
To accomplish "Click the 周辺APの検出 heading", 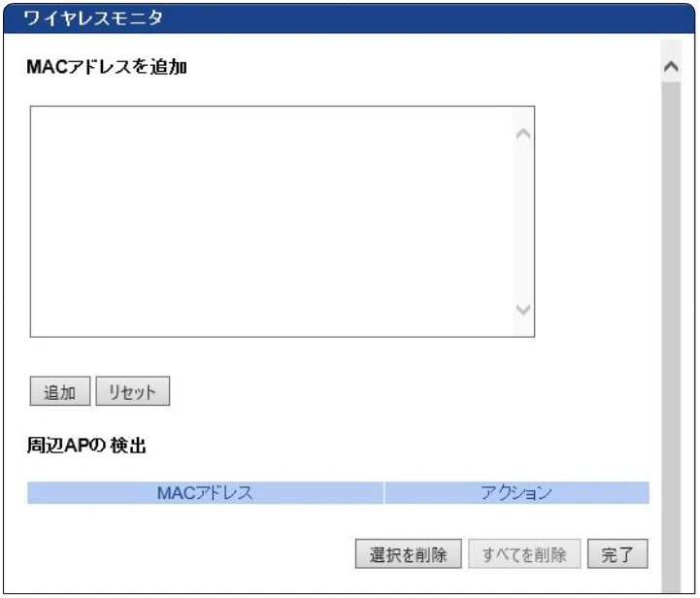I will tap(86, 445).
